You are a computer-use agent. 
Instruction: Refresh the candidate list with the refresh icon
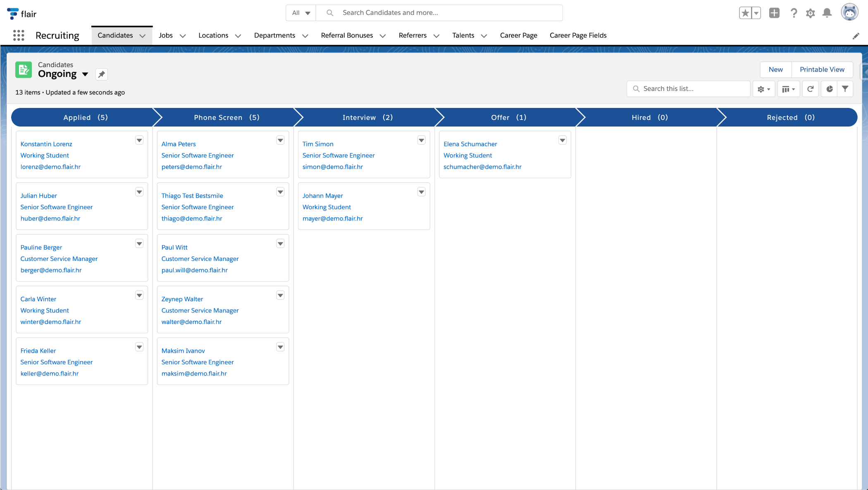pyautogui.click(x=810, y=88)
